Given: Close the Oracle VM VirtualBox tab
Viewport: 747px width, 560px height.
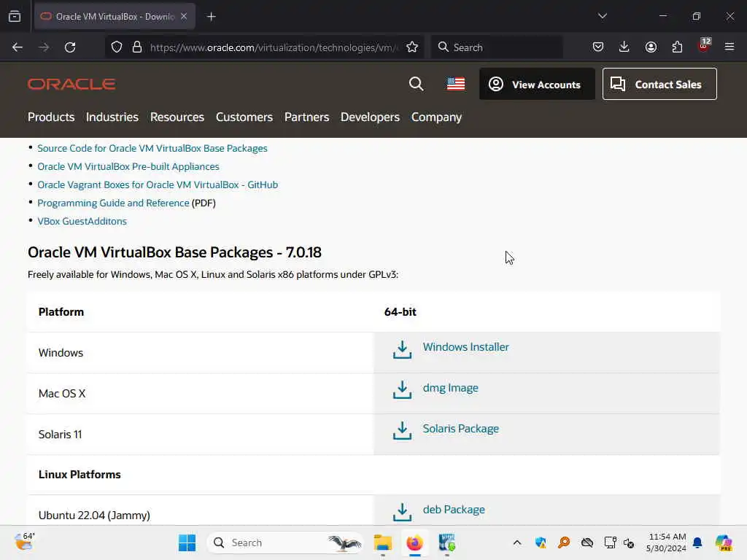Looking at the screenshot, I should point(184,17).
